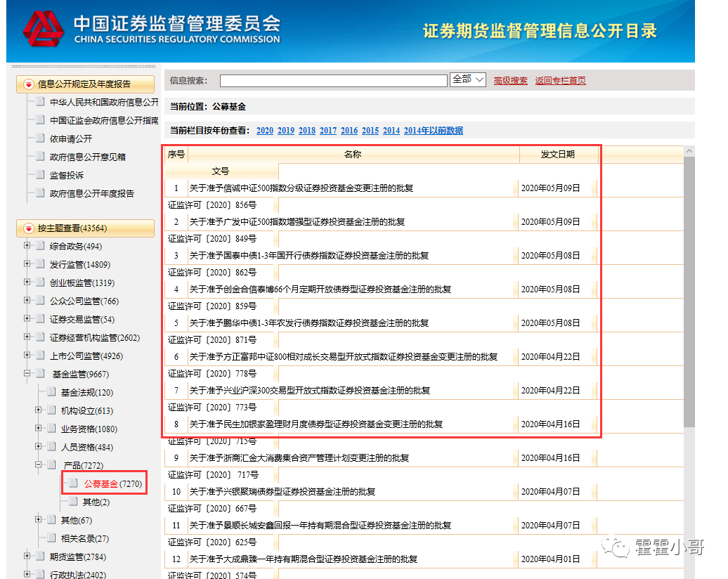The width and height of the screenshot is (728, 579).
Task: Click the document icon beside 综合政务(494)
Action: coord(41,246)
